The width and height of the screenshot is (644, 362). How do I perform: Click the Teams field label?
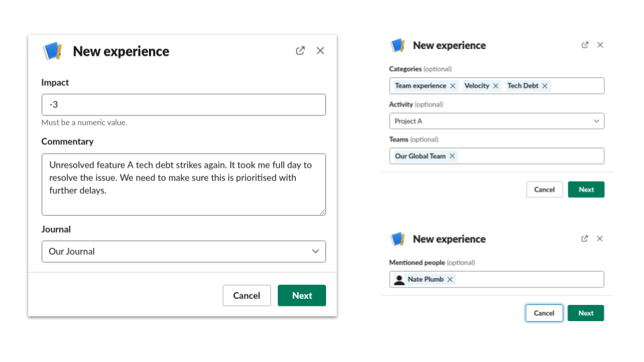(398, 139)
